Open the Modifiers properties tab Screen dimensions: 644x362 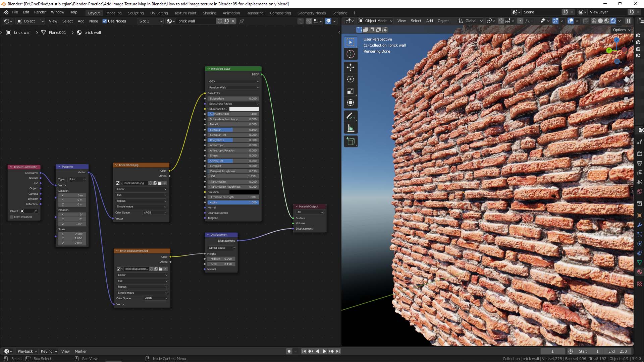pos(640,225)
